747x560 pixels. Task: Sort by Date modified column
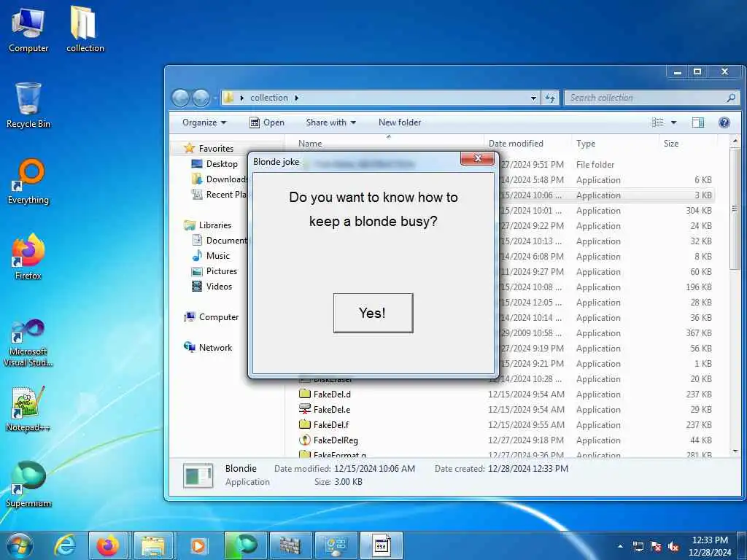527,144
